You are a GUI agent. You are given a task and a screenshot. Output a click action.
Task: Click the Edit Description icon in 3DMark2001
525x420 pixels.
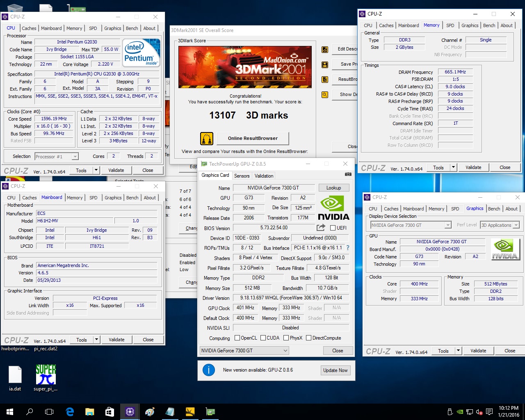(x=325, y=50)
